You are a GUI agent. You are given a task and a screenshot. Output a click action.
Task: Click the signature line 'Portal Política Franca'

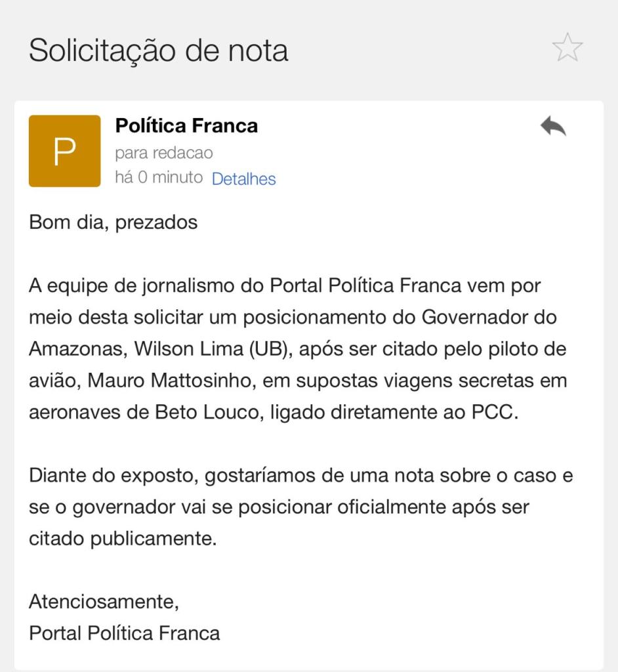tap(124, 633)
